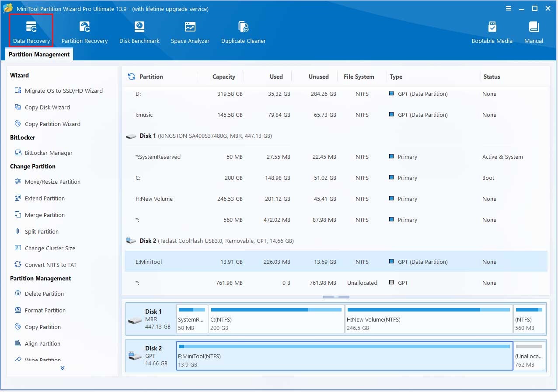Click the Change Partition section heading

[33, 166]
